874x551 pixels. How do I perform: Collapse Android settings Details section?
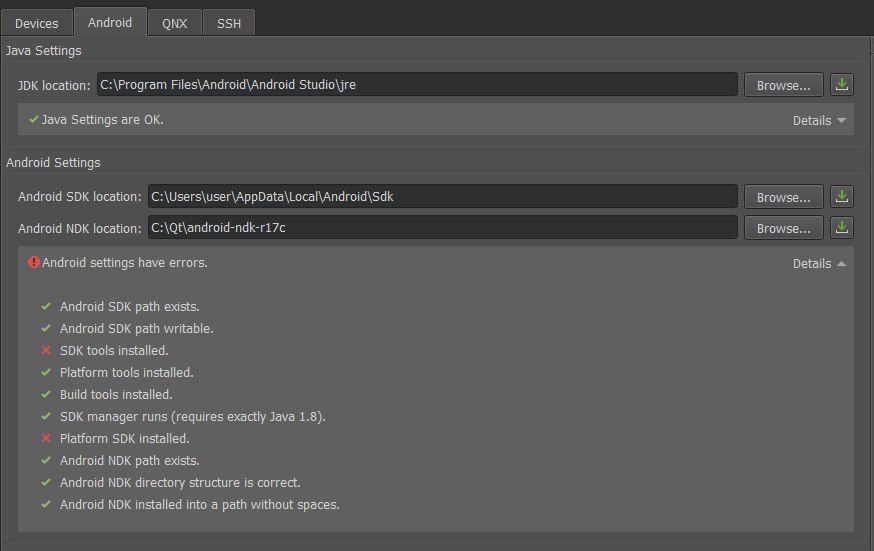coord(819,264)
